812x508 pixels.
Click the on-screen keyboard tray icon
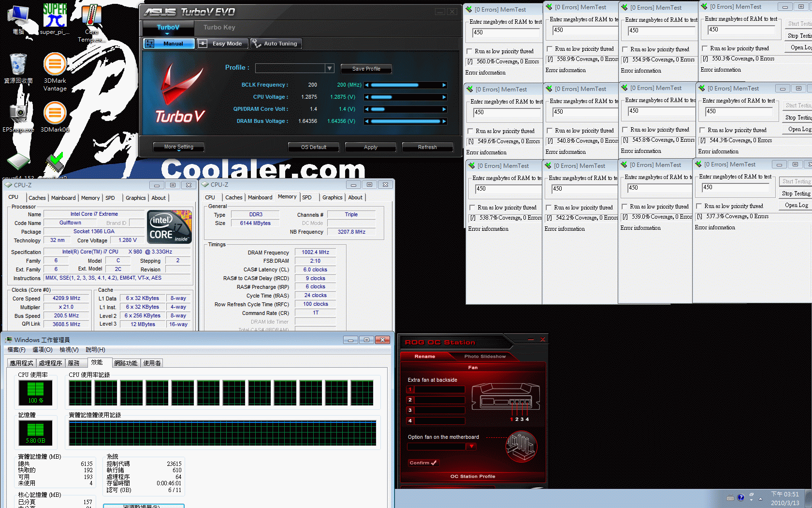click(x=730, y=498)
